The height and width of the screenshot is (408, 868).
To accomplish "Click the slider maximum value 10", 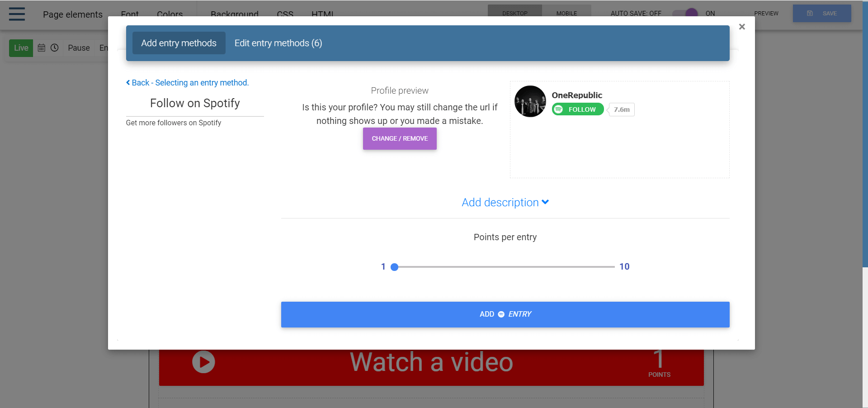I will (x=624, y=266).
